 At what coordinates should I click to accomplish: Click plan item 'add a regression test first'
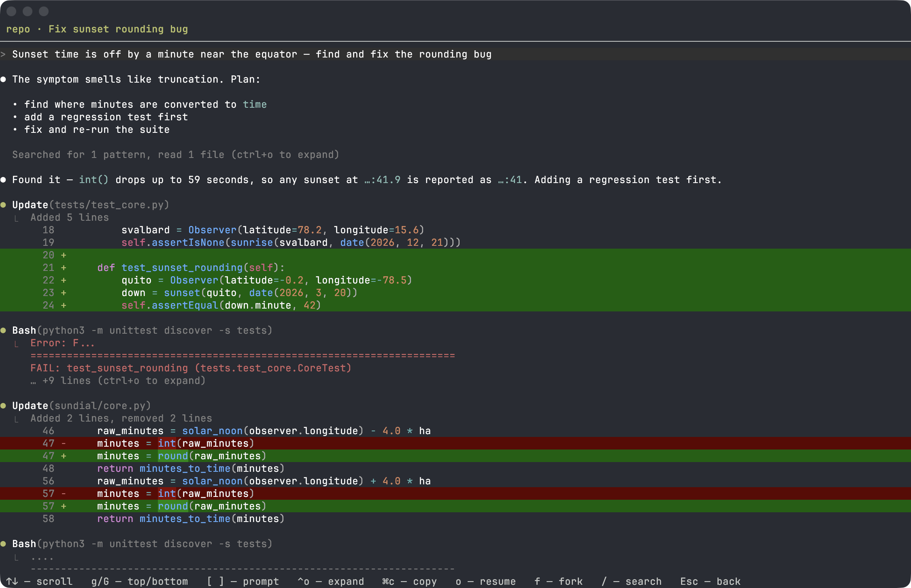pos(106,117)
